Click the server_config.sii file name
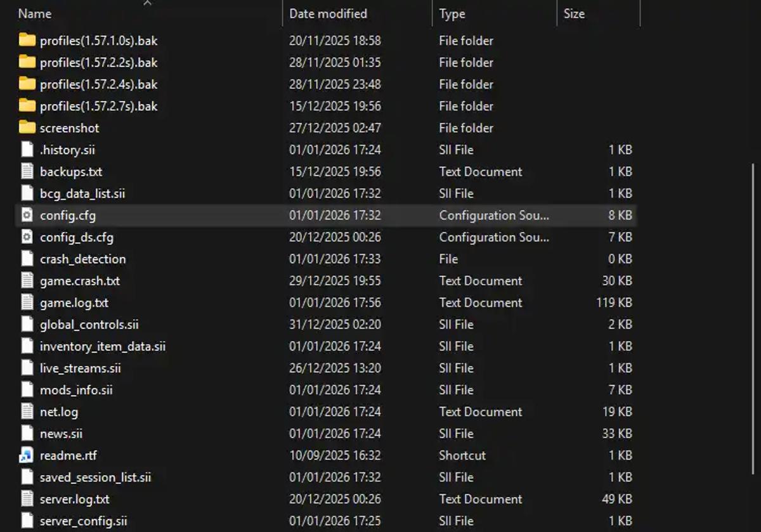 [x=84, y=521]
